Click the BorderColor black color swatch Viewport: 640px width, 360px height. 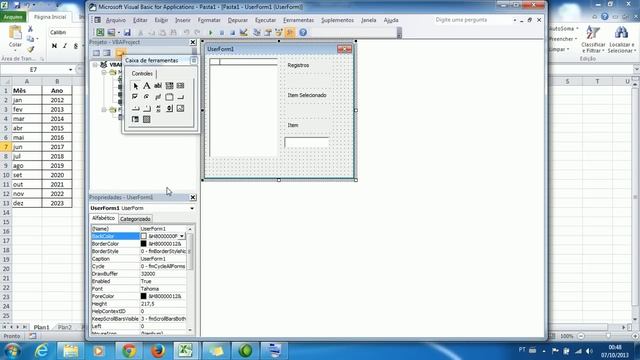pos(144,244)
